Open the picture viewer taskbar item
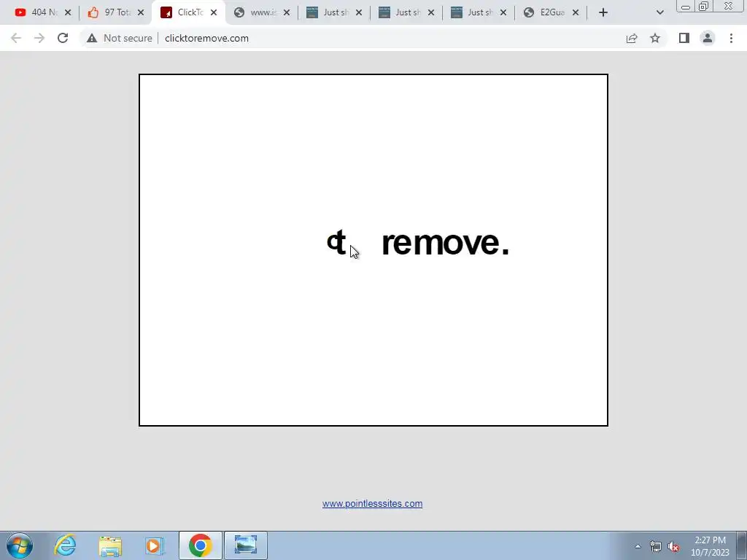 pyautogui.click(x=246, y=545)
